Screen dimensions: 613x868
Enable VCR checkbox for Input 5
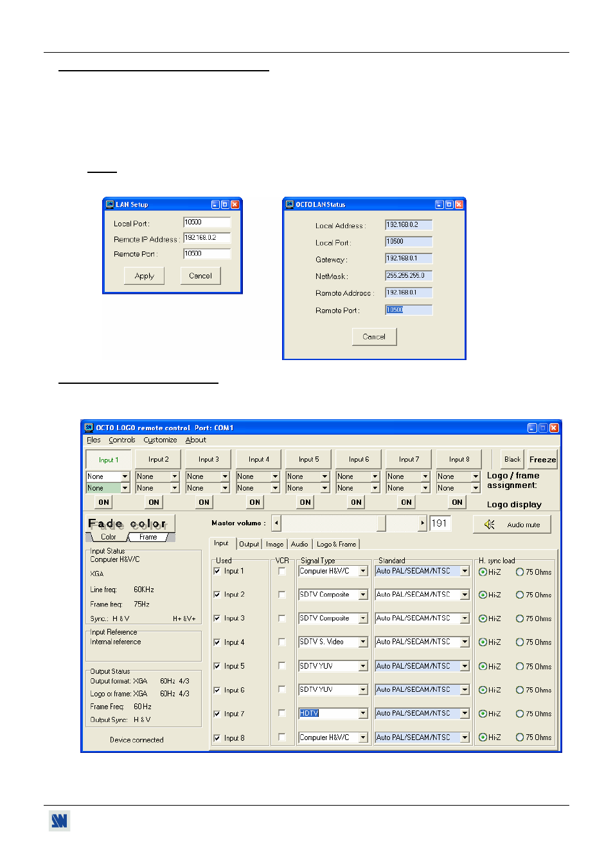point(282,665)
